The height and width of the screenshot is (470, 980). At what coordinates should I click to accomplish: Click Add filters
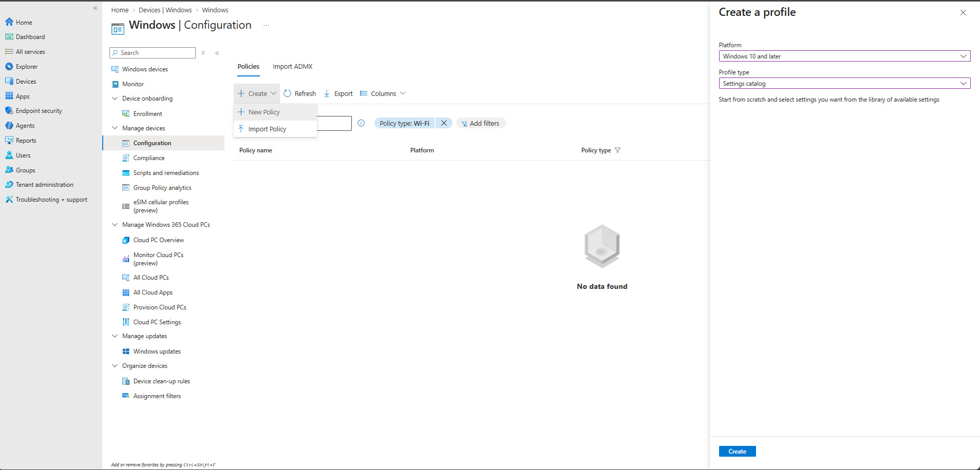(481, 123)
